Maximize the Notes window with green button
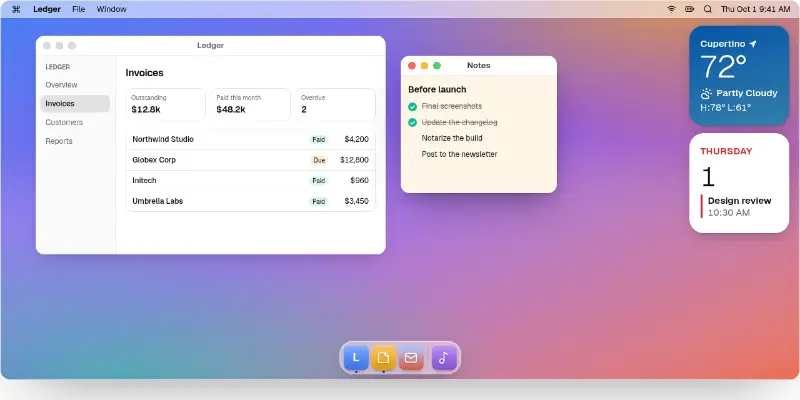The width and height of the screenshot is (800, 400). [x=437, y=66]
